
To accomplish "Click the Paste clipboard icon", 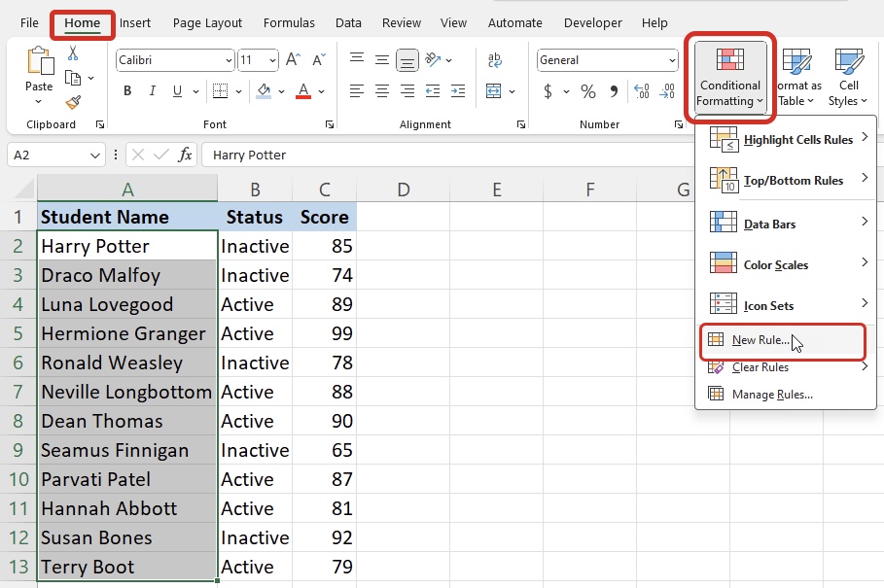I will coord(40,61).
